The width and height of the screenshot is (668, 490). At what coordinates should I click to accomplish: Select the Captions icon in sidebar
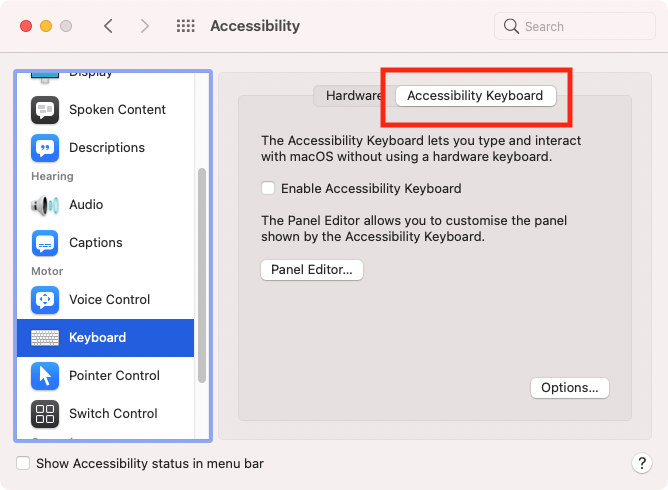[x=45, y=243]
